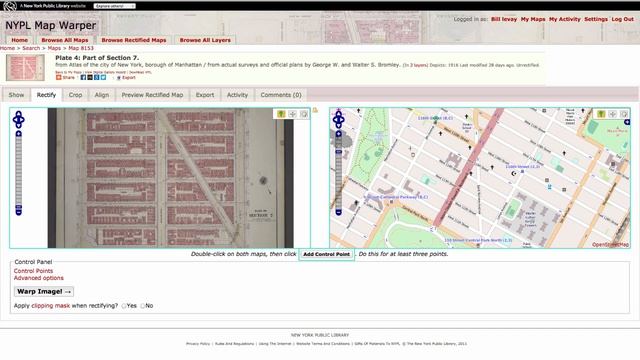Open Browse All Layers
Viewport: 640px width, 360px height.
tap(205, 40)
